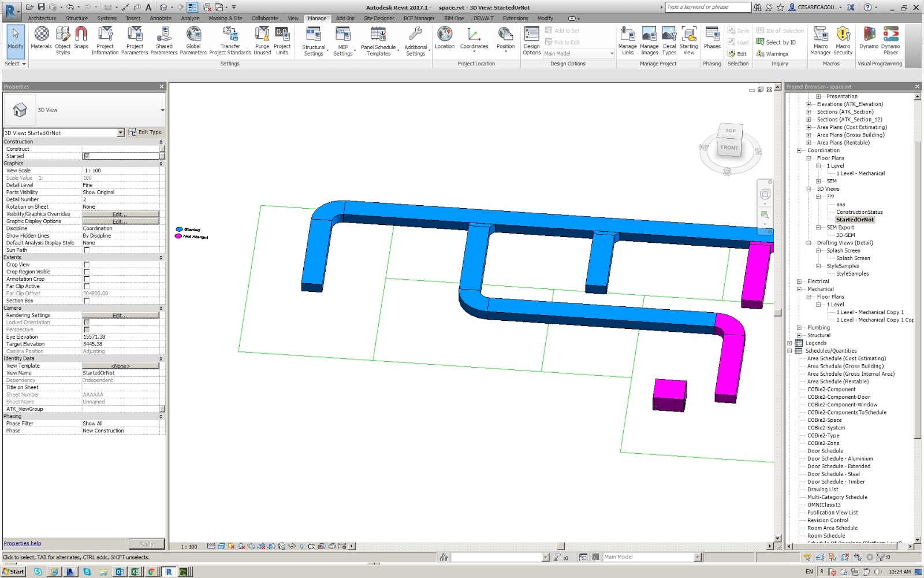Click the Apply button in Properties

(146, 543)
